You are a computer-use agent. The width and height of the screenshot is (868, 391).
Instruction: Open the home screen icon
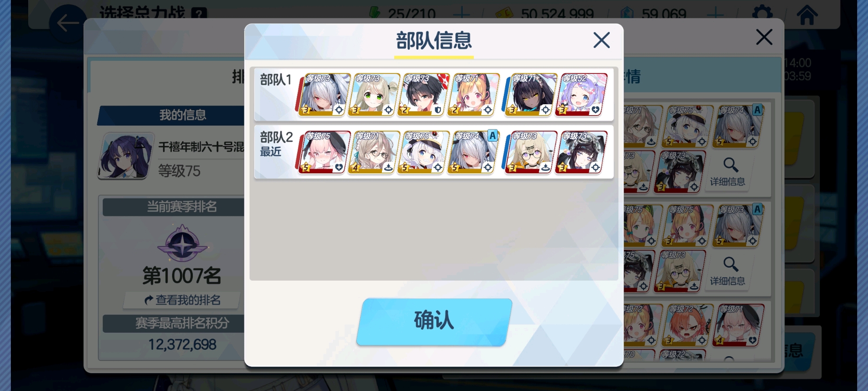click(x=807, y=14)
